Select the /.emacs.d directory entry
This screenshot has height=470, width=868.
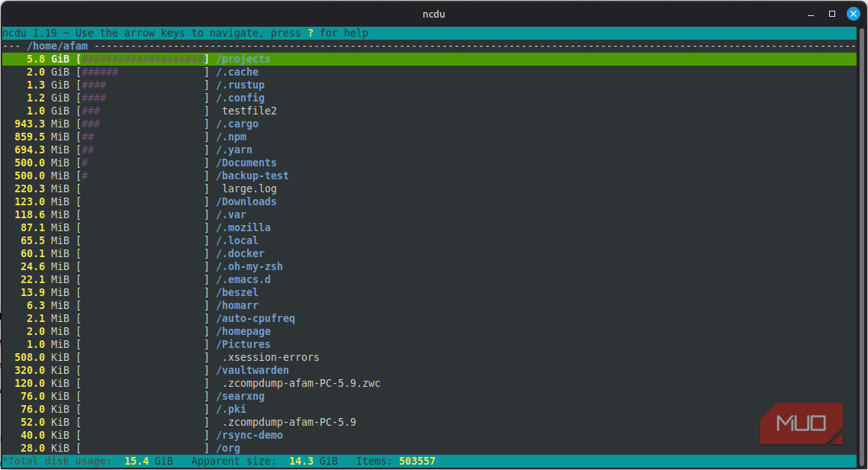click(243, 279)
